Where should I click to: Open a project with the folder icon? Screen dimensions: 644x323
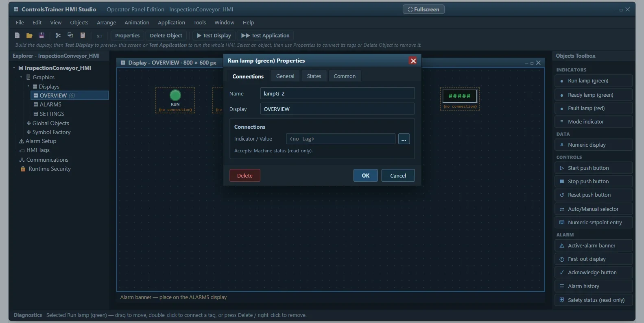pos(29,35)
